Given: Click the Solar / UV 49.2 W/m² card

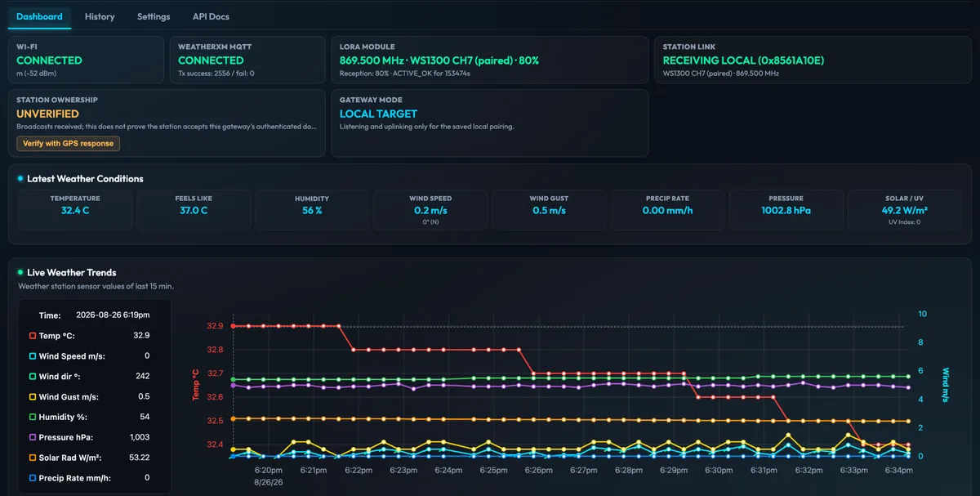Looking at the screenshot, I should coord(904,211).
